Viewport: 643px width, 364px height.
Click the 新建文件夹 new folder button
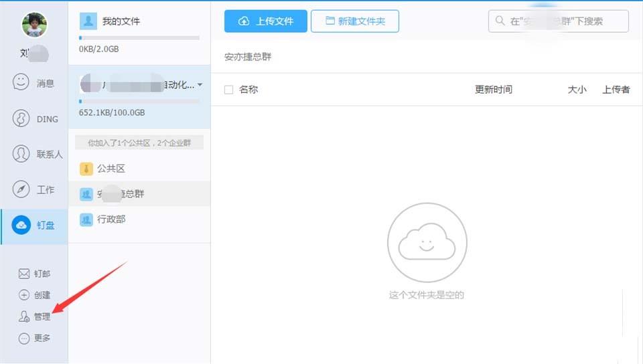(355, 21)
